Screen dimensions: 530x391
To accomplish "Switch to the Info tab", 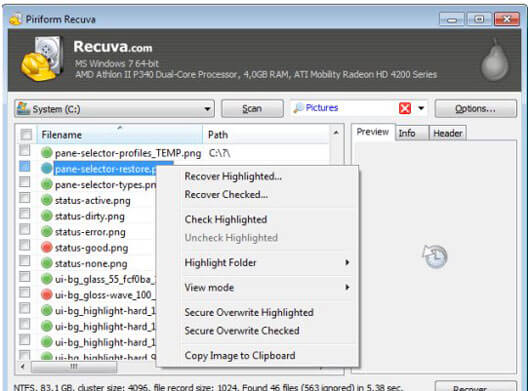I will coord(411,133).
